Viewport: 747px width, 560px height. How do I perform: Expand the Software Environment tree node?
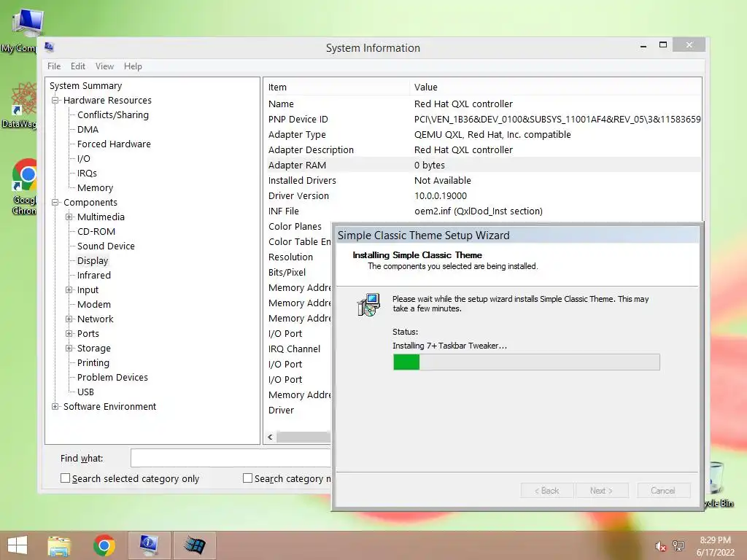point(55,407)
